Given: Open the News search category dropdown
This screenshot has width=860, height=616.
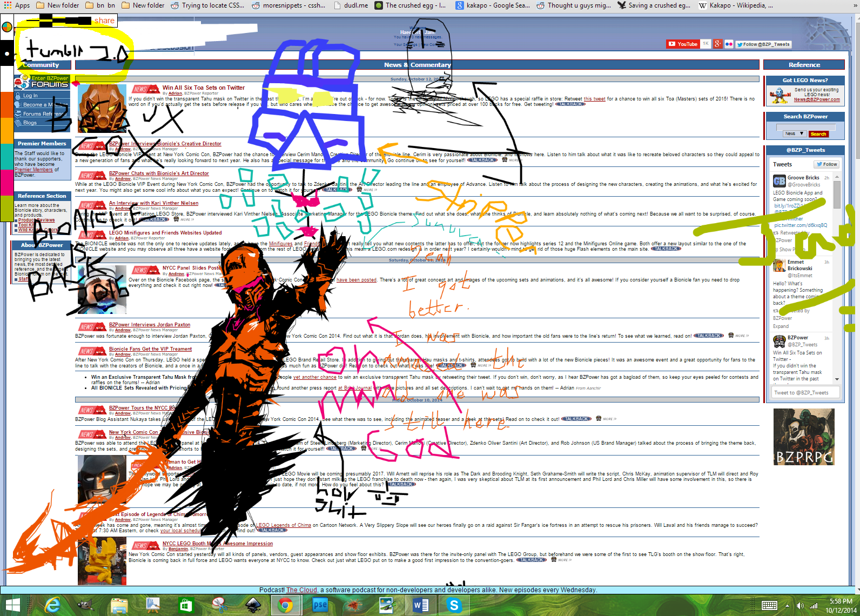Looking at the screenshot, I should tap(794, 133).
